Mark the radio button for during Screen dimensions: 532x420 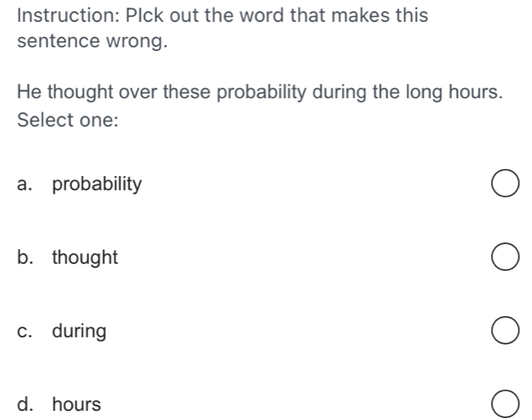pos(503,331)
